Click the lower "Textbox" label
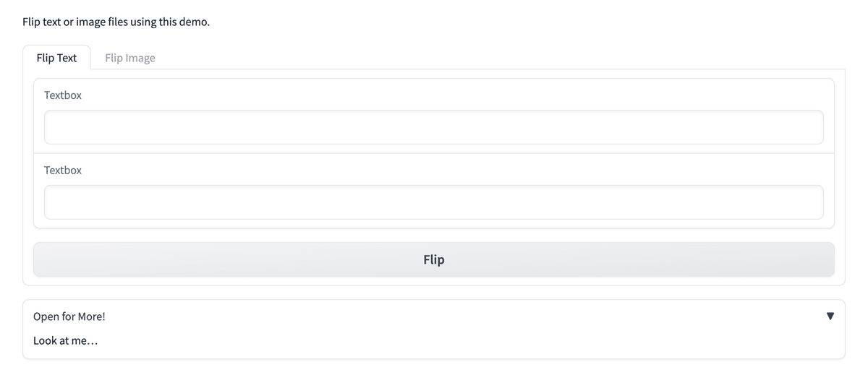Viewport: 868px width, 375px height. coord(63,171)
